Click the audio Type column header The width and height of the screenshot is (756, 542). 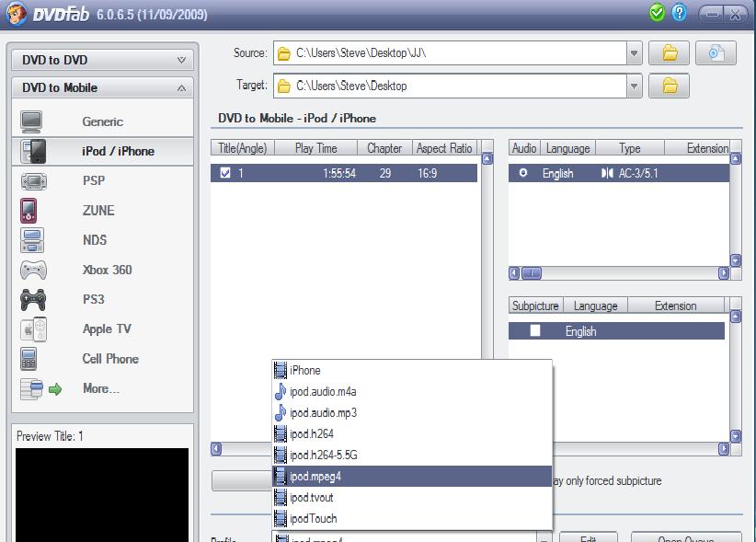coord(630,148)
